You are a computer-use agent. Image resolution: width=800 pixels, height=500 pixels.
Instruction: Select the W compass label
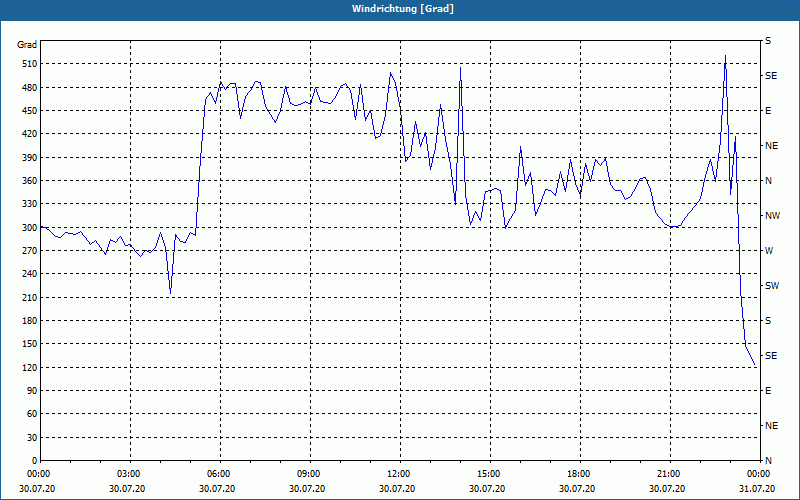[769, 251]
